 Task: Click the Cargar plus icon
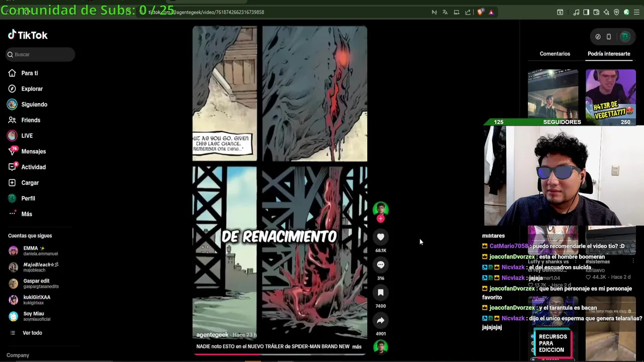tap(12, 183)
